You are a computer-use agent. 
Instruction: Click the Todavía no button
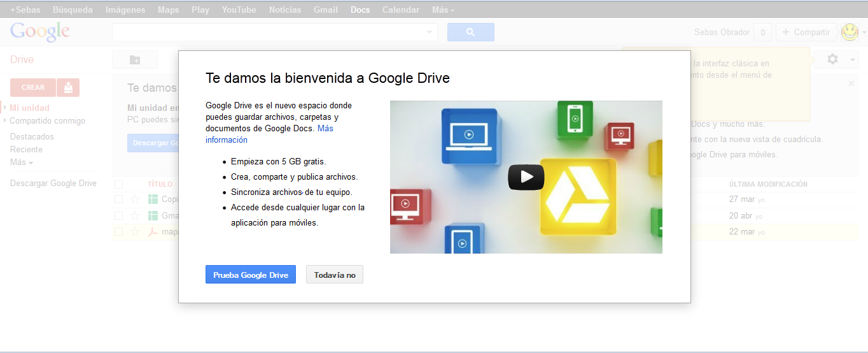335,275
